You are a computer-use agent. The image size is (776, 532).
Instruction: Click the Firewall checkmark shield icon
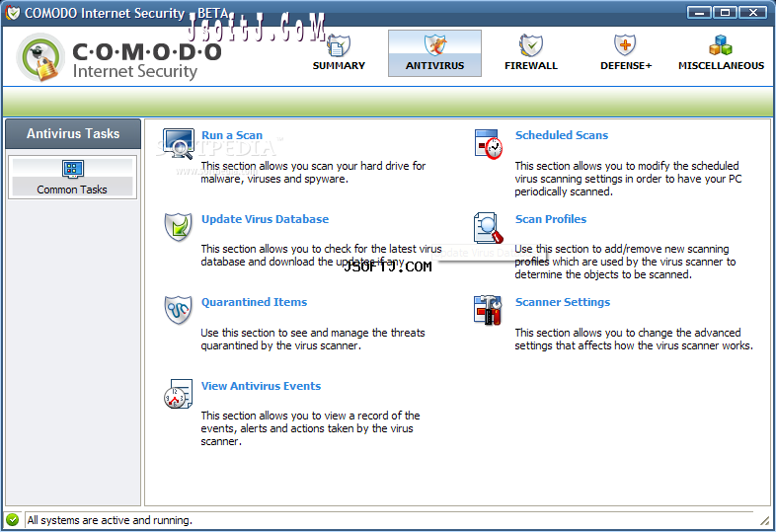point(530,45)
